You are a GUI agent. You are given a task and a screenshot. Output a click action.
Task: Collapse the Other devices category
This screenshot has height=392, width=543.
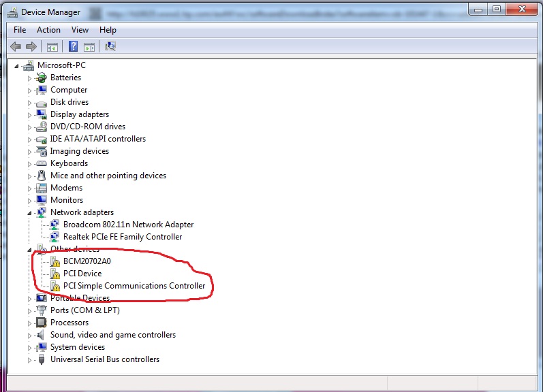coord(29,250)
